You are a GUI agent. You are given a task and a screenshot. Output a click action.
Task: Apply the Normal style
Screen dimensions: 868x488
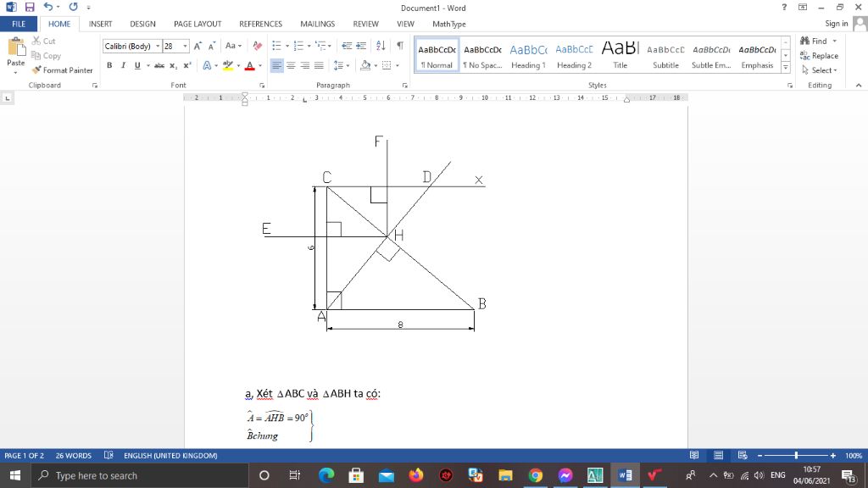(x=437, y=55)
